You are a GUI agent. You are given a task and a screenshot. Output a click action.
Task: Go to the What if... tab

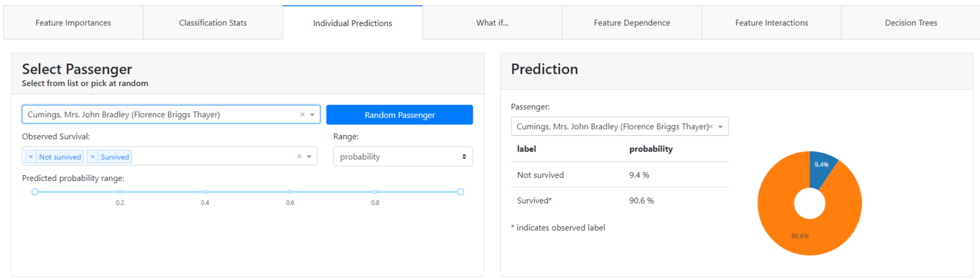(492, 23)
